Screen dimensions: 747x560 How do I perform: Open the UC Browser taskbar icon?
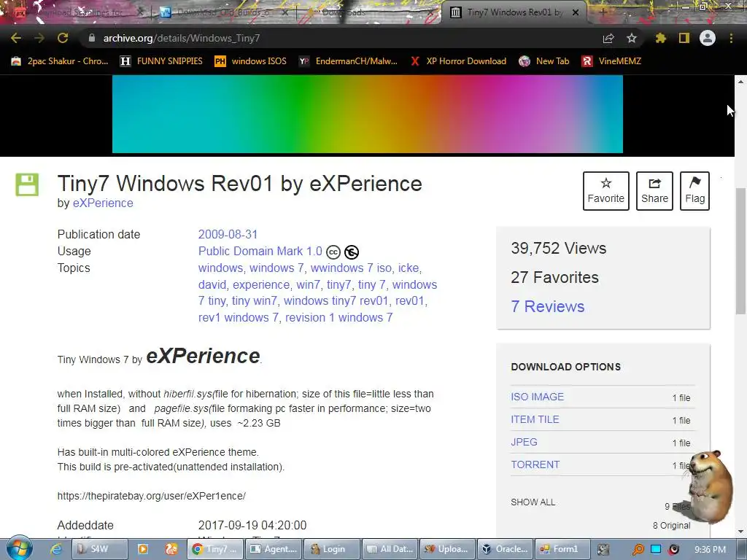(x=171, y=549)
